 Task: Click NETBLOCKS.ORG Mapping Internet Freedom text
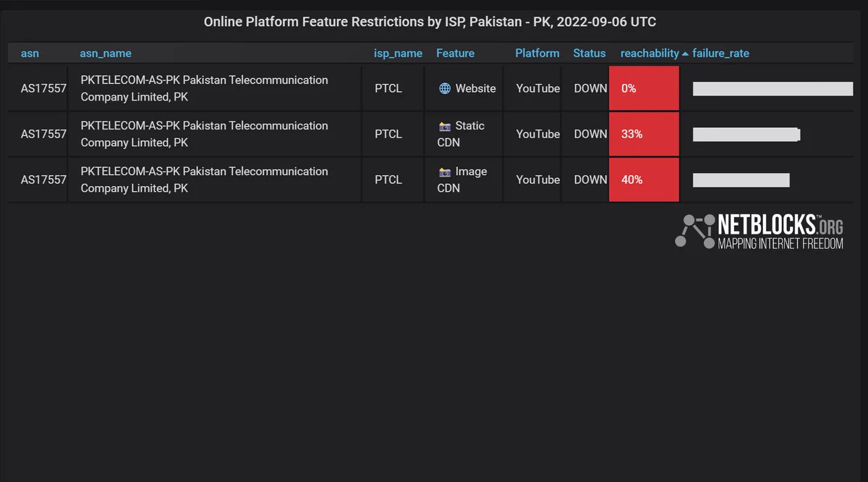coord(780,232)
